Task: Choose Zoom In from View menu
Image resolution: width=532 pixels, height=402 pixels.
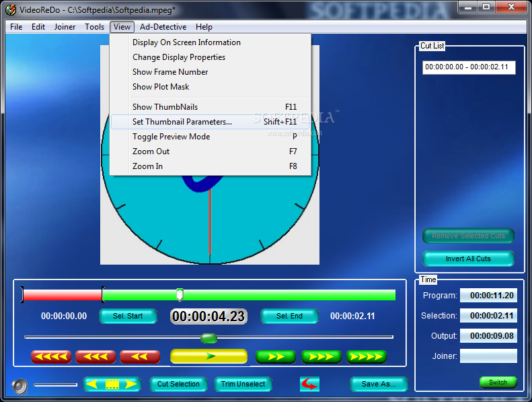Action: (x=211, y=166)
